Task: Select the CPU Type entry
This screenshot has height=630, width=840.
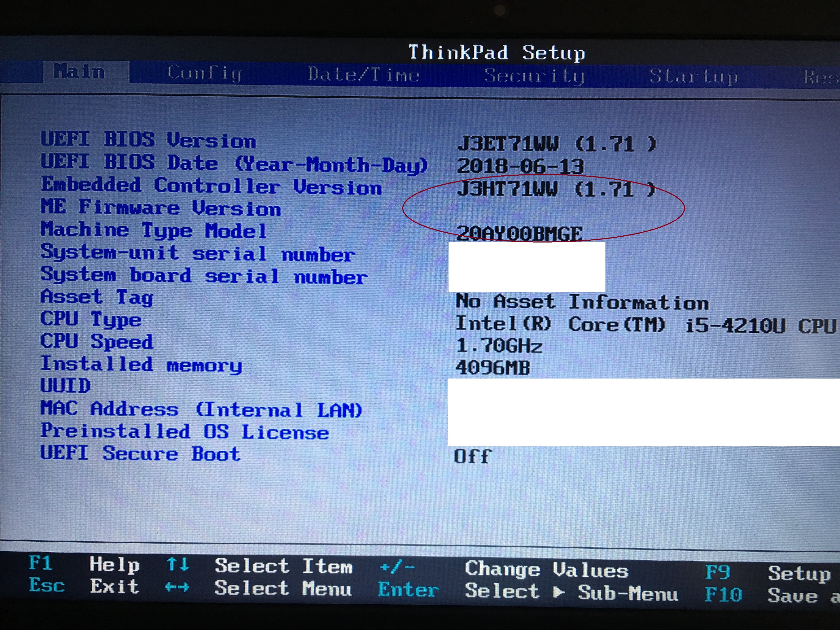Action: coord(91,319)
